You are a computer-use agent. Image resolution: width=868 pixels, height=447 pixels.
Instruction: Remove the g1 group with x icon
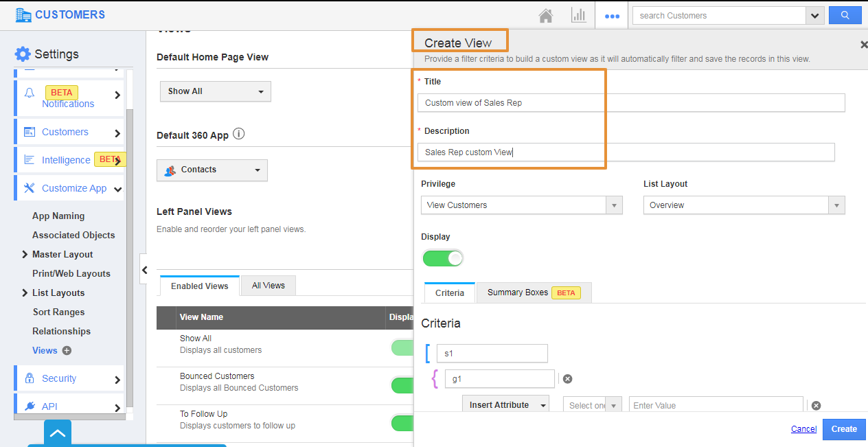[567, 378]
